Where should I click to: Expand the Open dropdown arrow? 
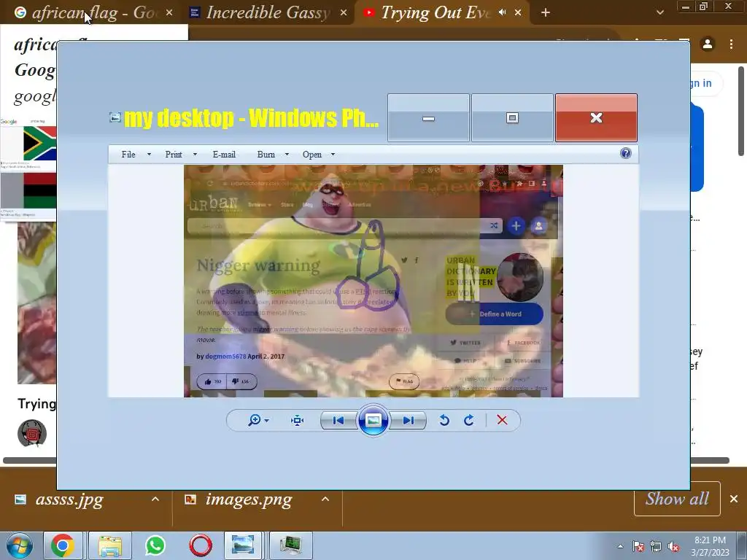pos(333,155)
